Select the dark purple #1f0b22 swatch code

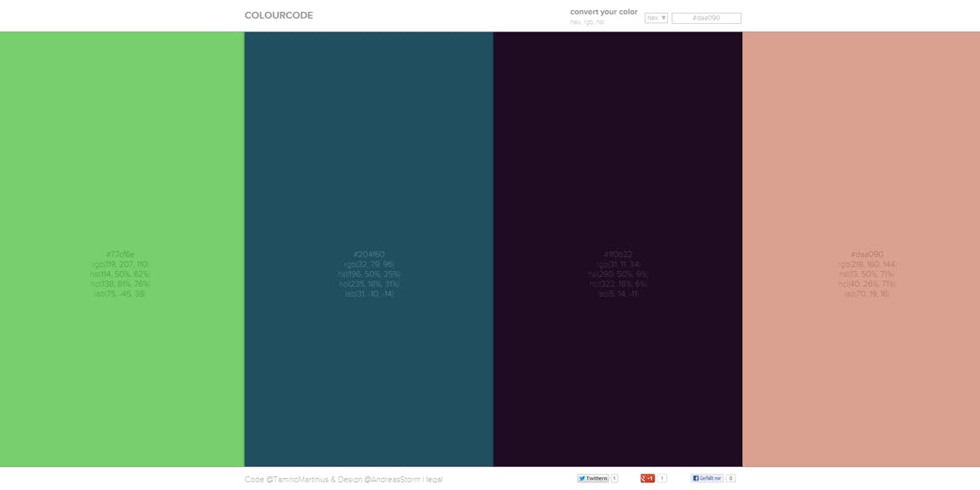pyautogui.click(x=618, y=255)
